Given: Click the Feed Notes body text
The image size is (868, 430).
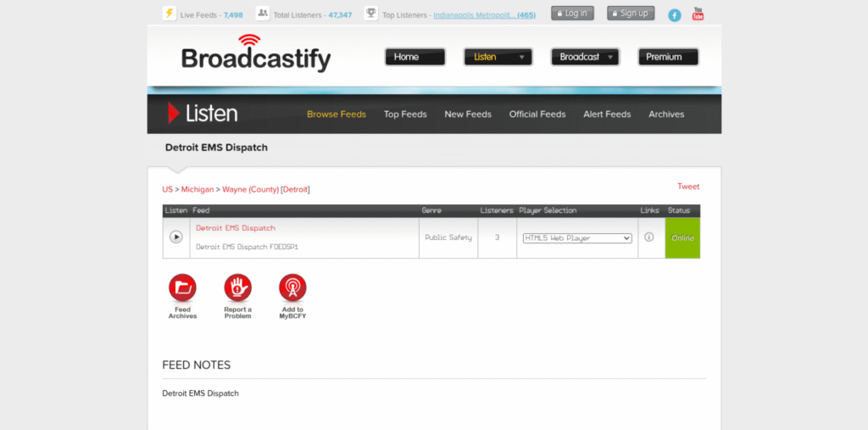Looking at the screenshot, I should click(200, 394).
